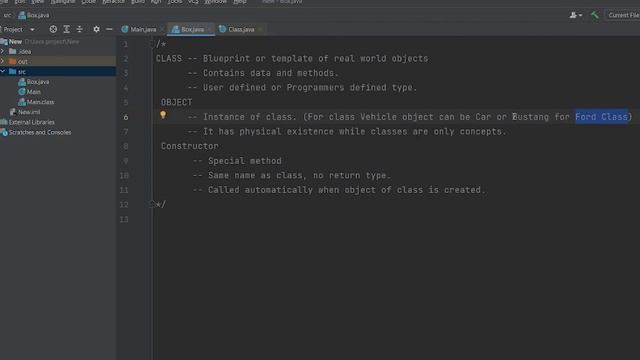This screenshot has height=360, width=640.
Task: Click the yellow lightbulb intention icon
Action: point(163,115)
